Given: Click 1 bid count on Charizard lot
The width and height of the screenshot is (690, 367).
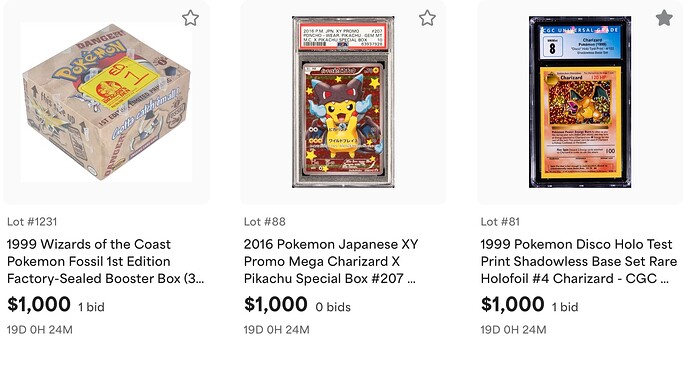Looking at the screenshot, I should pos(565,307).
